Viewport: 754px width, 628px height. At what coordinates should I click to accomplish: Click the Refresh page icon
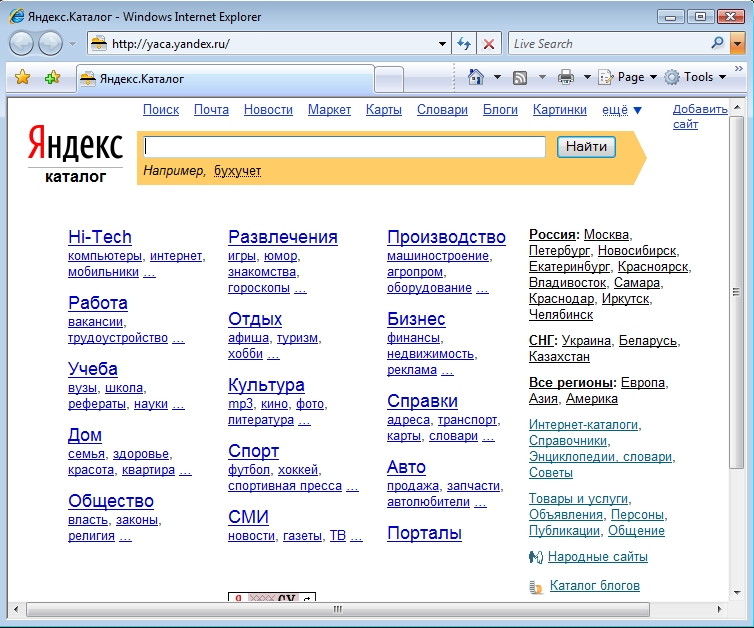(464, 44)
